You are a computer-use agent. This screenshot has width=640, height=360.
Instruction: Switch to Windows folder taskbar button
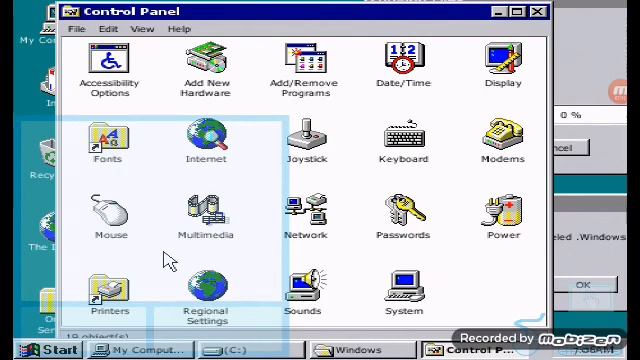(363, 350)
